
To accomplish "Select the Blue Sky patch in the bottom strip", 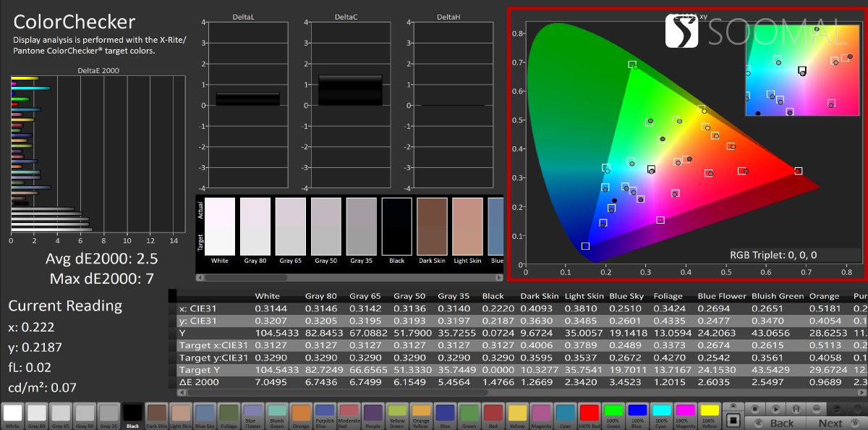I will tap(205, 415).
